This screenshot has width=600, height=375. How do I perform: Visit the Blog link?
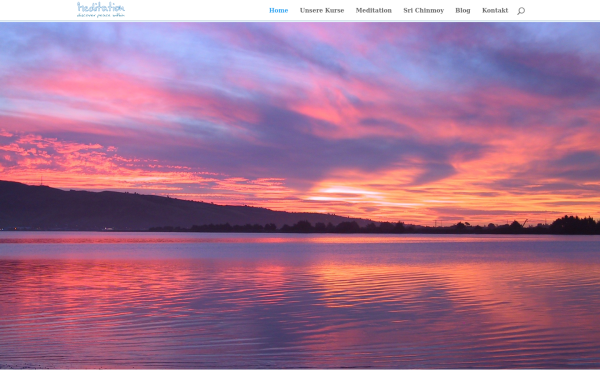pos(463,10)
